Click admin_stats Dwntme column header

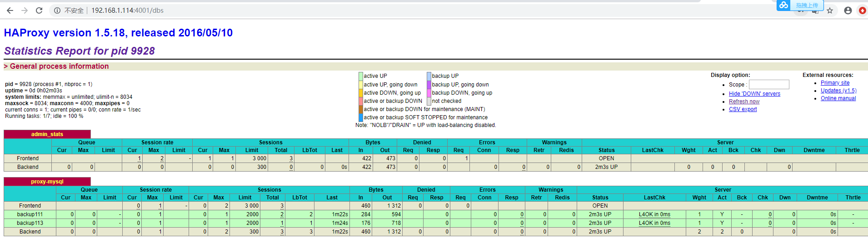click(x=814, y=150)
